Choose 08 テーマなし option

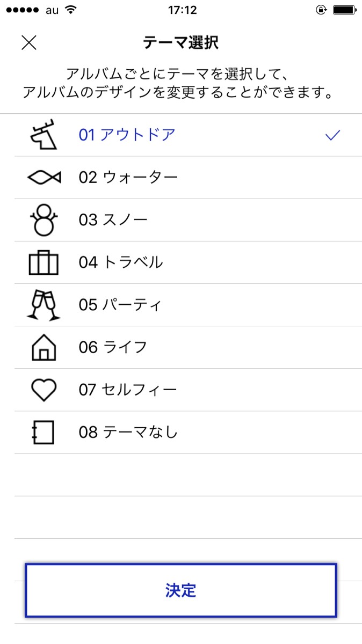pyautogui.click(x=128, y=432)
